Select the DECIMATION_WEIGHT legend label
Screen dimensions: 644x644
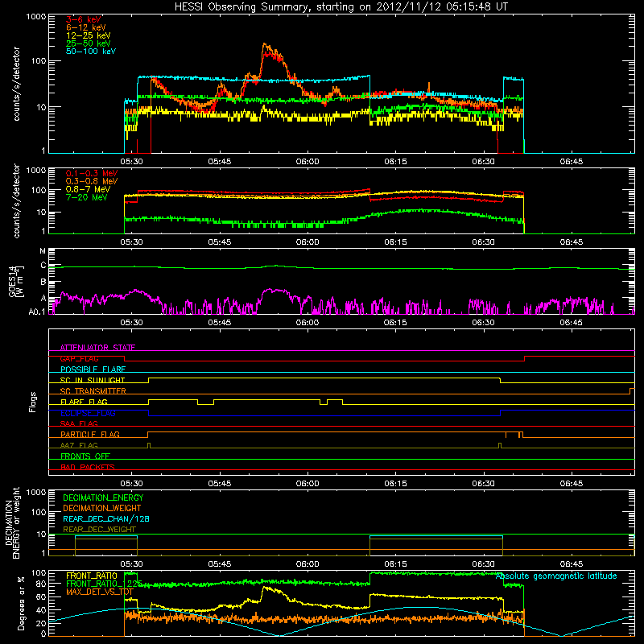[x=102, y=508]
